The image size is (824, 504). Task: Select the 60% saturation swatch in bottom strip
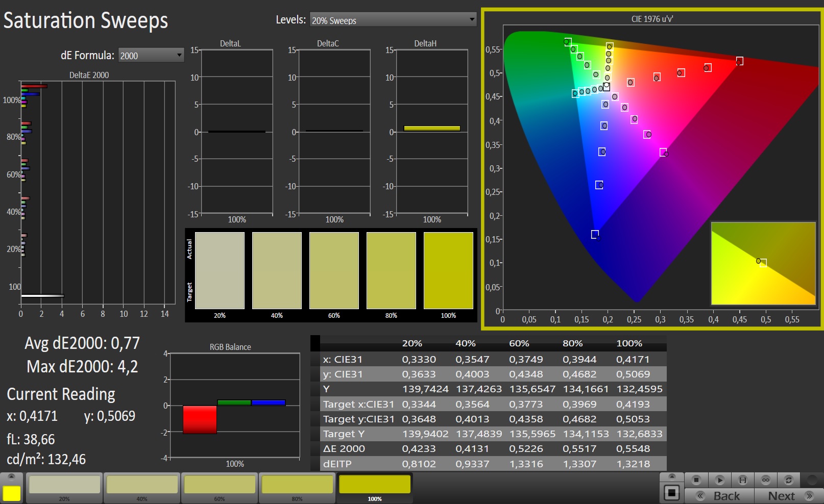tap(220, 485)
